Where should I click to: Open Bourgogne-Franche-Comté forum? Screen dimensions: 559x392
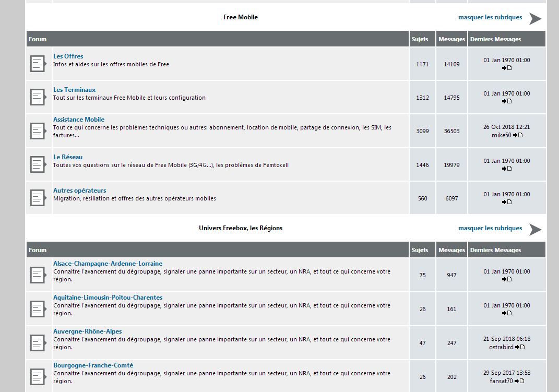click(93, 365)
